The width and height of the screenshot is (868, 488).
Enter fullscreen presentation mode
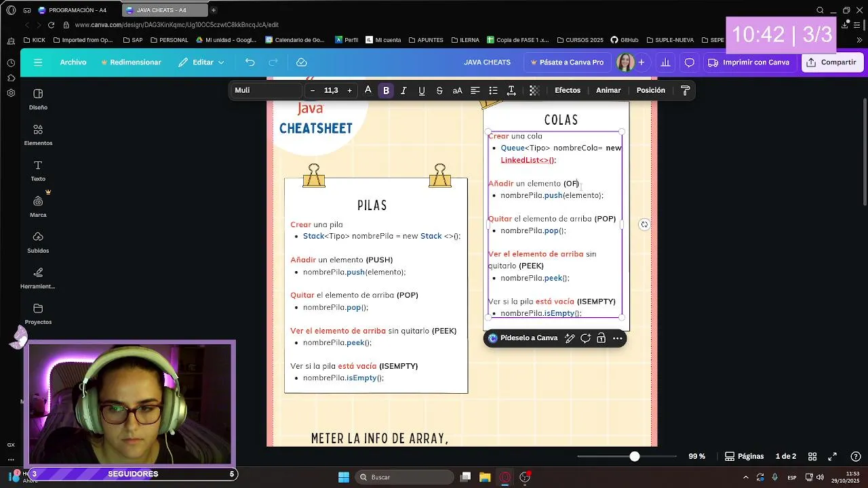[x=833, y=457]
